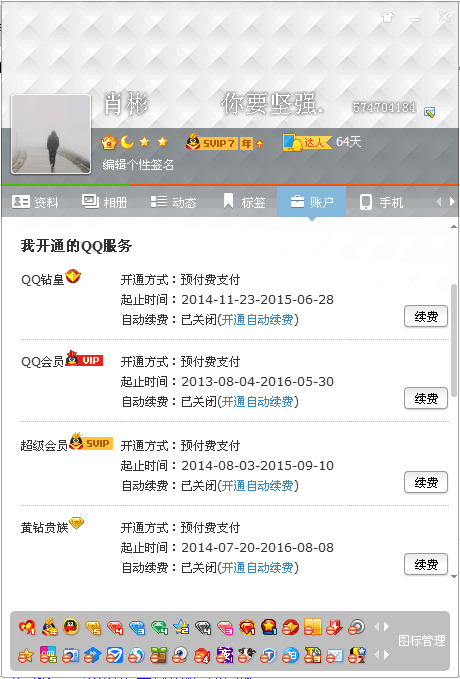Click the 达人 badge icon
The width and height of the screenshot is (460, 679).
point(307,142)
